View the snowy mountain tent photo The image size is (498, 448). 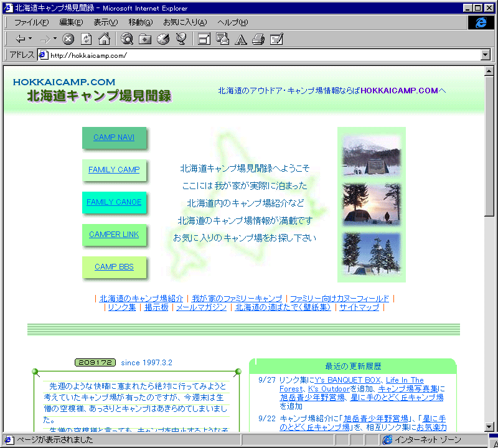click(x=371, y=156)
